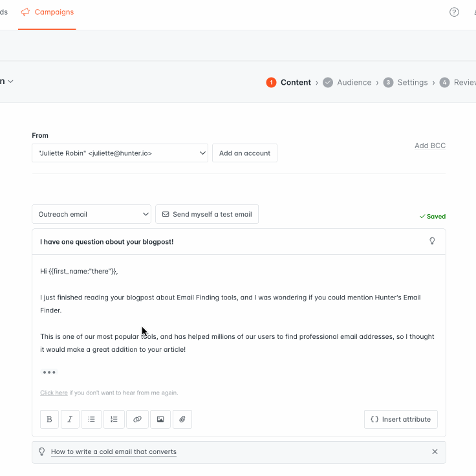Dismiss the cold email tip banner
Screen dimensions: 476x476
(x=435, y=451)
